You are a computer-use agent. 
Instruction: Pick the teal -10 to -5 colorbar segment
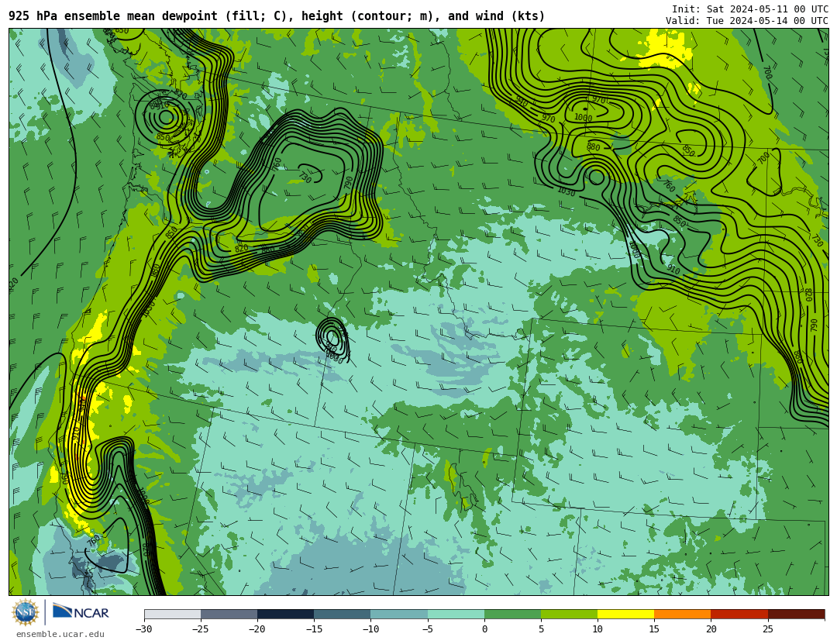(x=399, y=614)
